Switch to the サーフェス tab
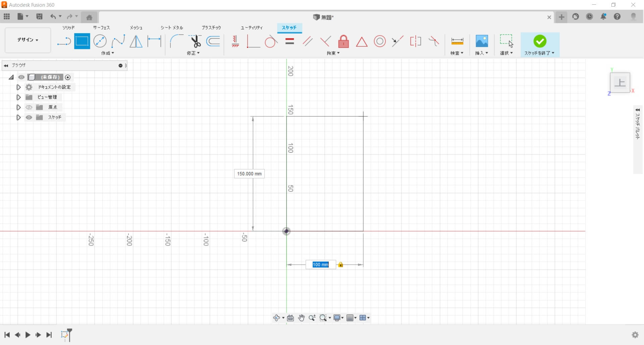 (101, 27)
